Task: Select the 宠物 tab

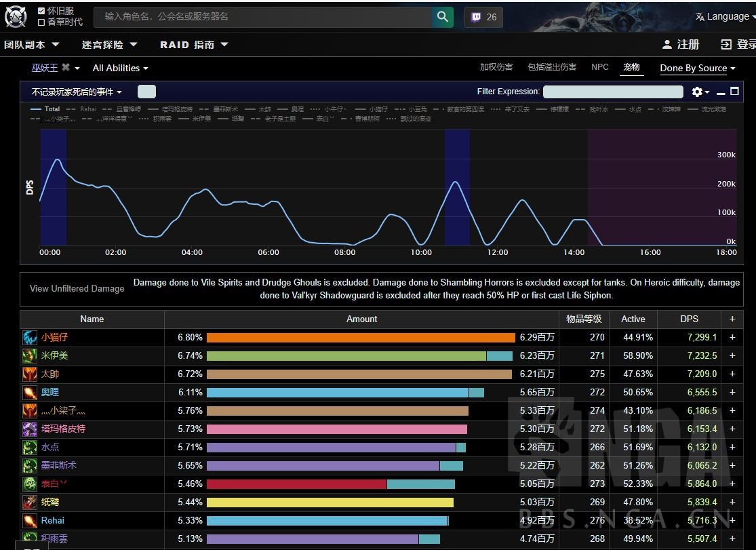Action: [631, 67]
